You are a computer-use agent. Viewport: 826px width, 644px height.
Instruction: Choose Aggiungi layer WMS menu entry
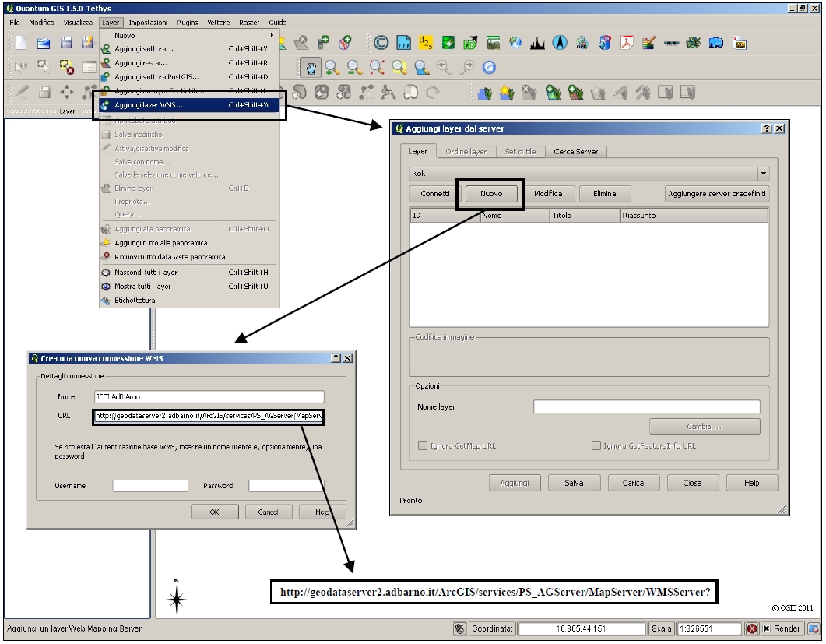click(190, 105)
